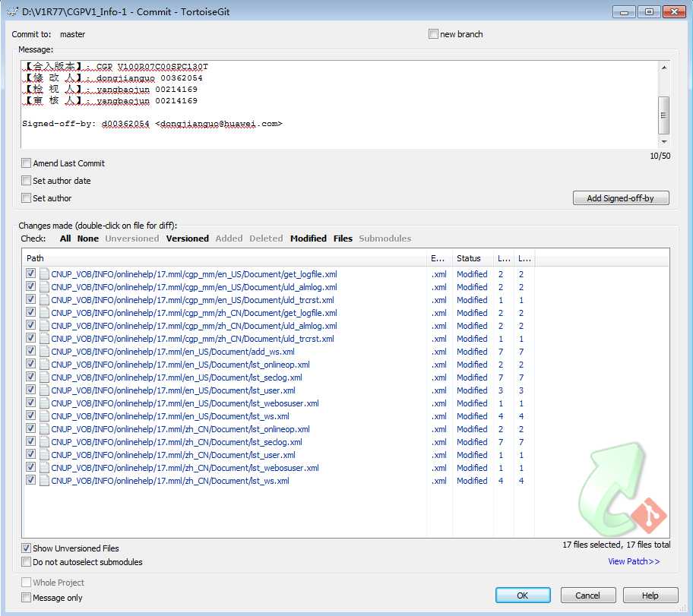
Task: Click inside commit message text area
Action: point(339,105)
